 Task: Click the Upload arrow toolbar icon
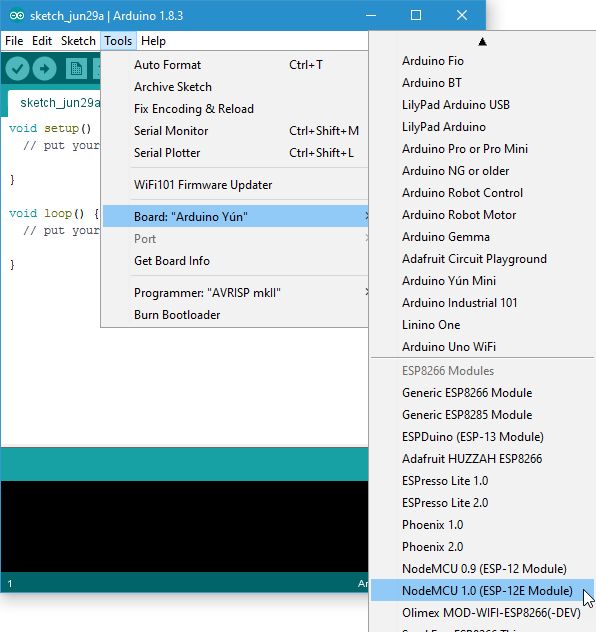44,69
